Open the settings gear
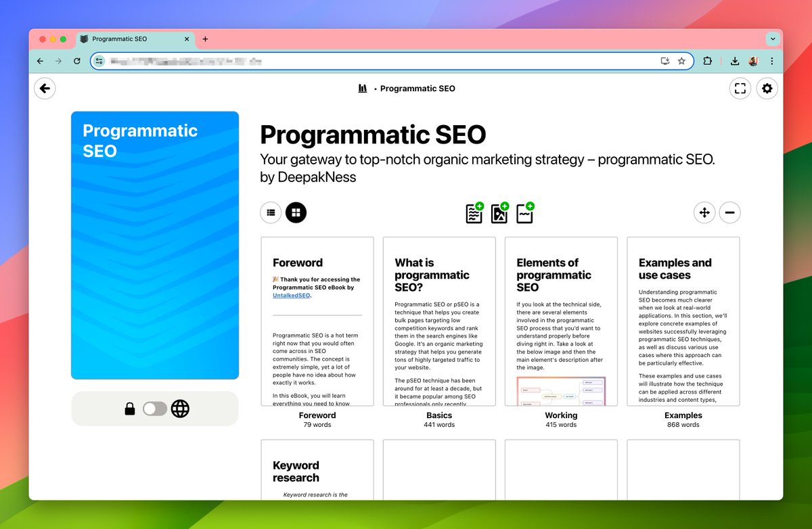812x529 pixels. pyautogui.click(x=767, y=88)
